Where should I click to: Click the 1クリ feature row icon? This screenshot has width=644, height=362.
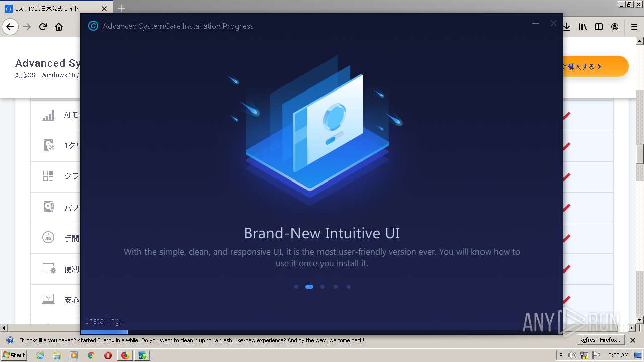pyautogui.click(x=48, y=145)
